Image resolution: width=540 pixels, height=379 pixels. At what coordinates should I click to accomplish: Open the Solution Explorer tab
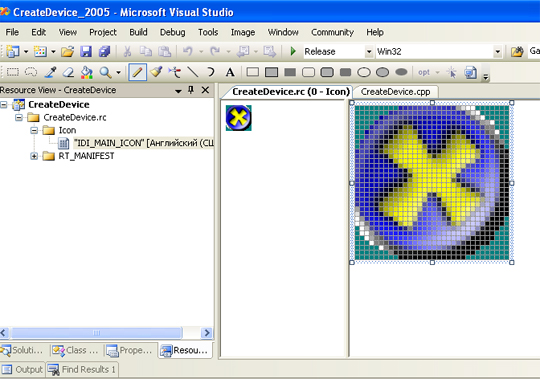tap(23, 350)
